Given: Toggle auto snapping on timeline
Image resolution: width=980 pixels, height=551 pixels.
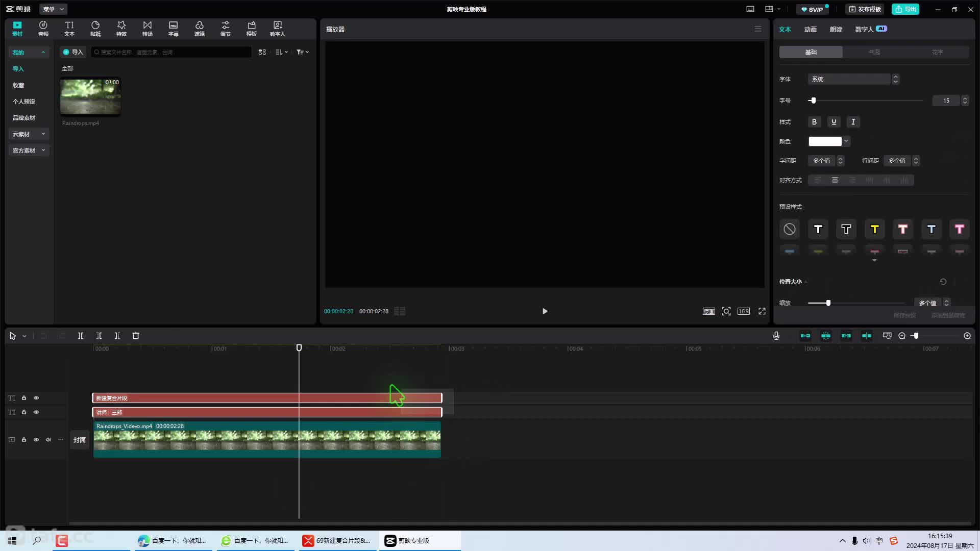Looking at the screenshot, I should coord(826,336).
